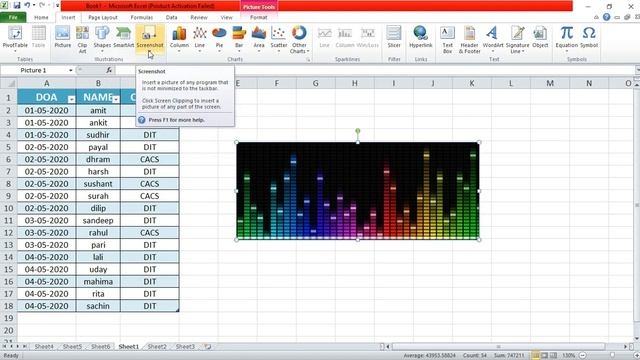Switch to the Review tab

pyautogui.click(x=199, y=18)
